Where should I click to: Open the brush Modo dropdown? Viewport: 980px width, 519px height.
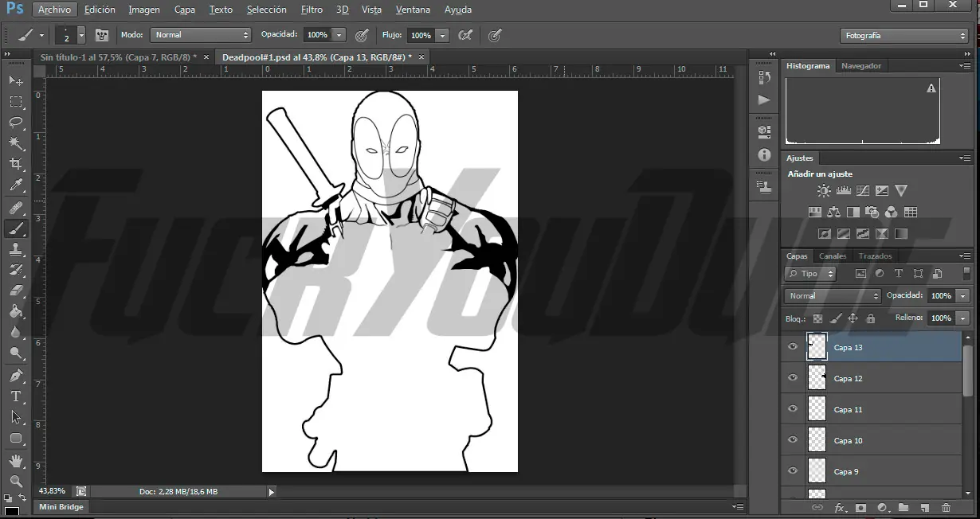202,35
